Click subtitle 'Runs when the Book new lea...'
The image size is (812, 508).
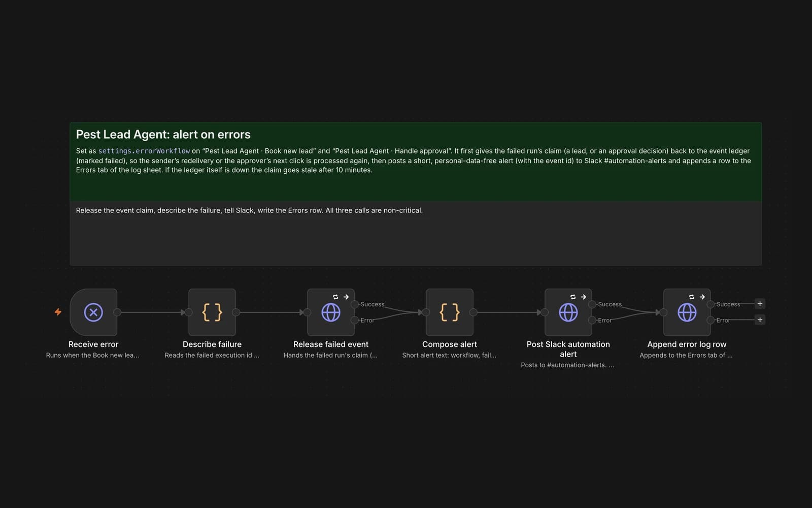pyautogui.click(x=92, y=356)
